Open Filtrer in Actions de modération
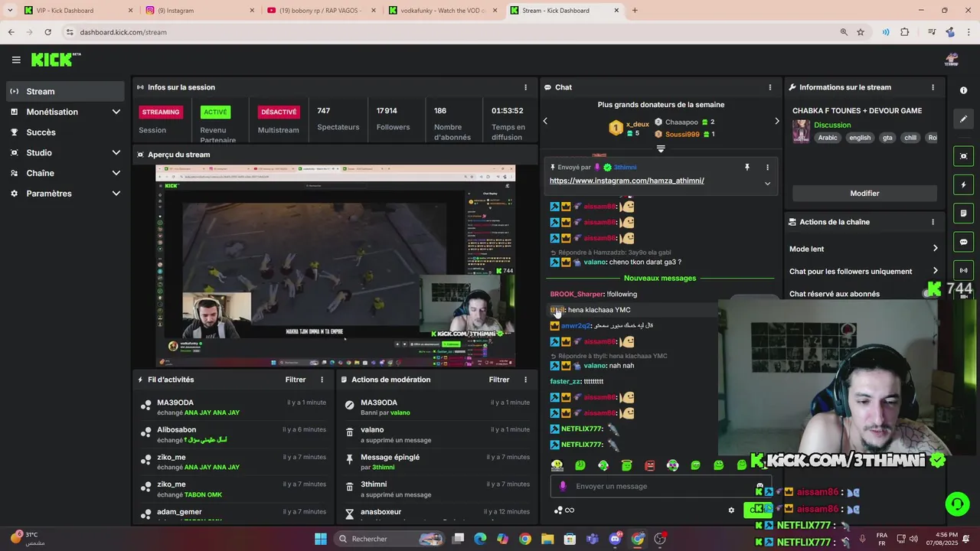Viewport: 980px width, 551px height. 499,380
